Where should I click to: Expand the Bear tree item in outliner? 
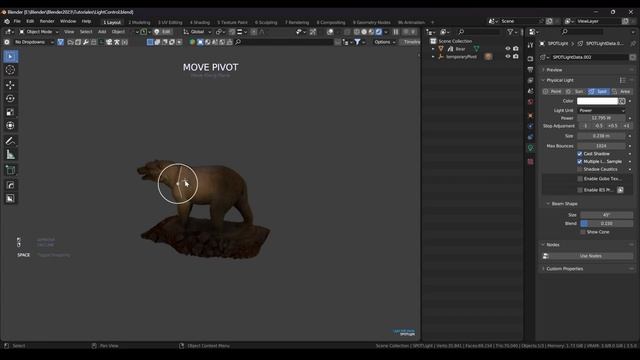[433, 49]
